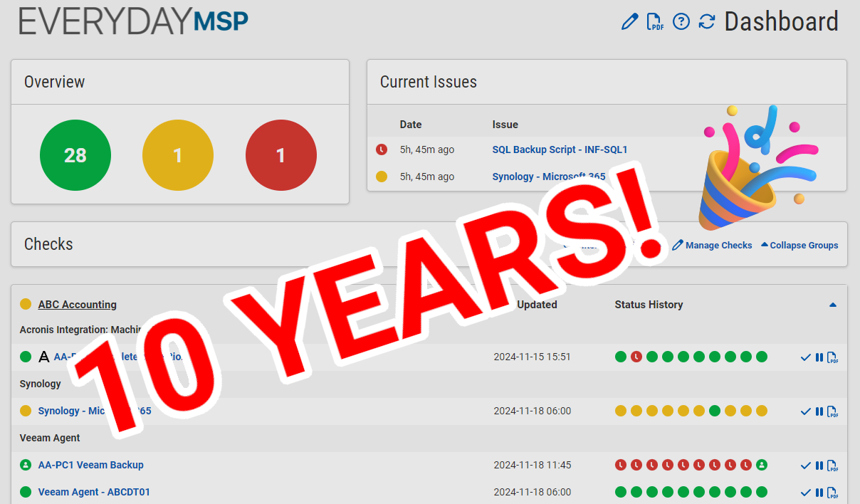Open AA-PC1 Veeam Backup check link

90,465
